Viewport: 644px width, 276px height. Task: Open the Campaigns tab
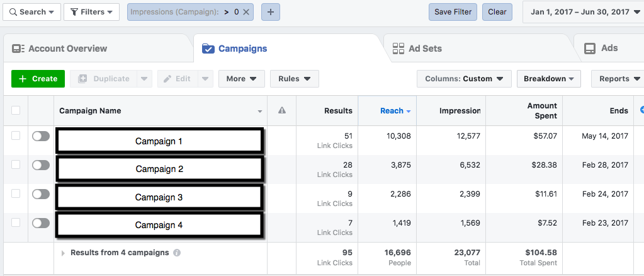coord(242,49)
